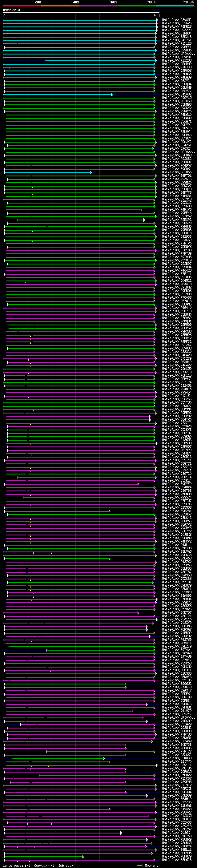The height and width of the screenshot is (868, 197).
Task: Click the cyan ~100% identity legend bar
Action: click(175, 6)
